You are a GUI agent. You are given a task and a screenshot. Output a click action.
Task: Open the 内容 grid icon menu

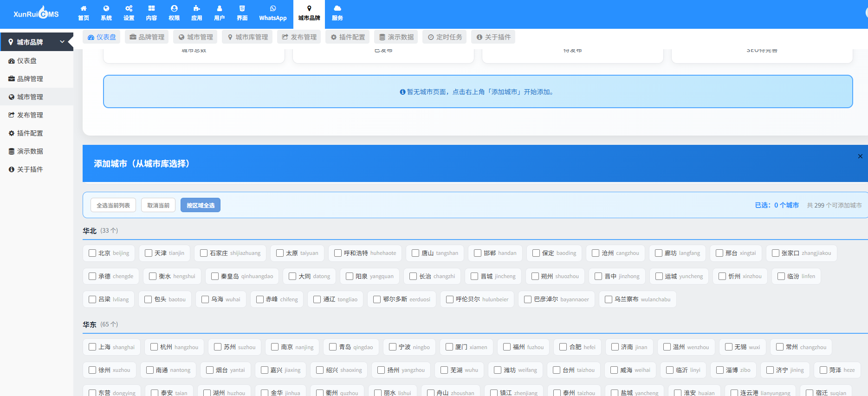pyautogui.click(x=151, y=13)
